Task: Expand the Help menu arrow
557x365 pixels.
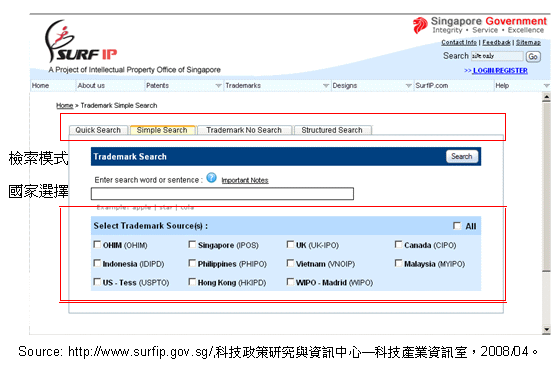Action: 546,86
